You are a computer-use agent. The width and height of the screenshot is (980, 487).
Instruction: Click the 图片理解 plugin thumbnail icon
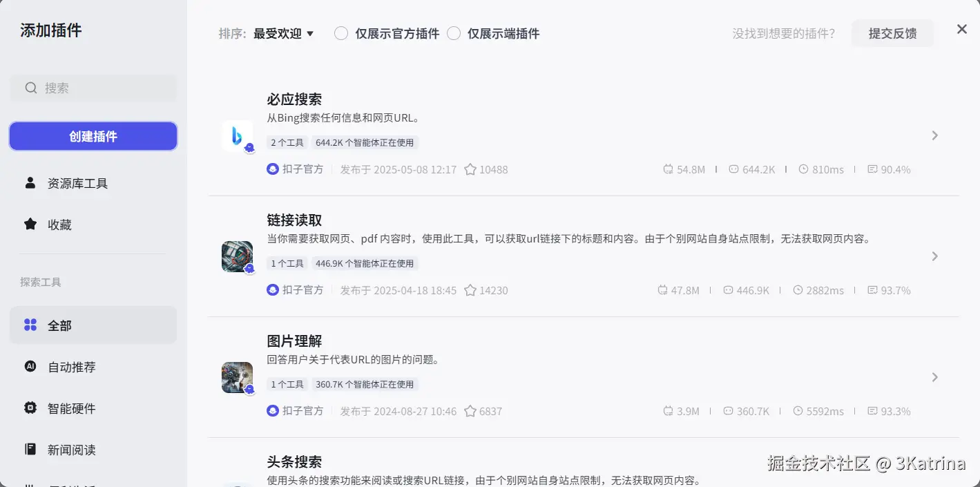[x=237, y=377]
